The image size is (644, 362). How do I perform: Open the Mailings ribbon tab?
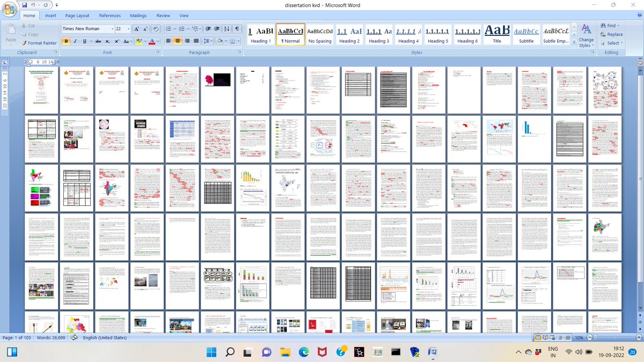[138, 16]
